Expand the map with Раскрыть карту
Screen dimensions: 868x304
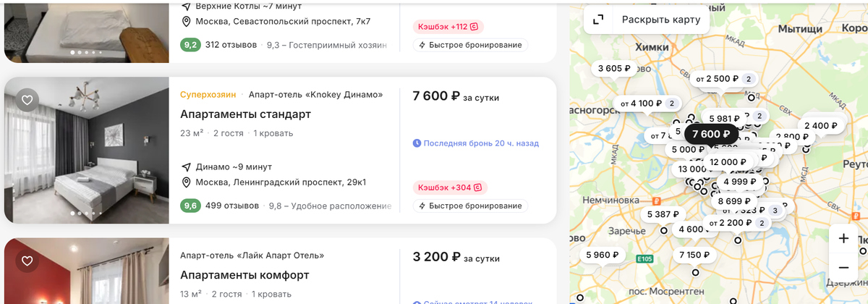point(647,20)
